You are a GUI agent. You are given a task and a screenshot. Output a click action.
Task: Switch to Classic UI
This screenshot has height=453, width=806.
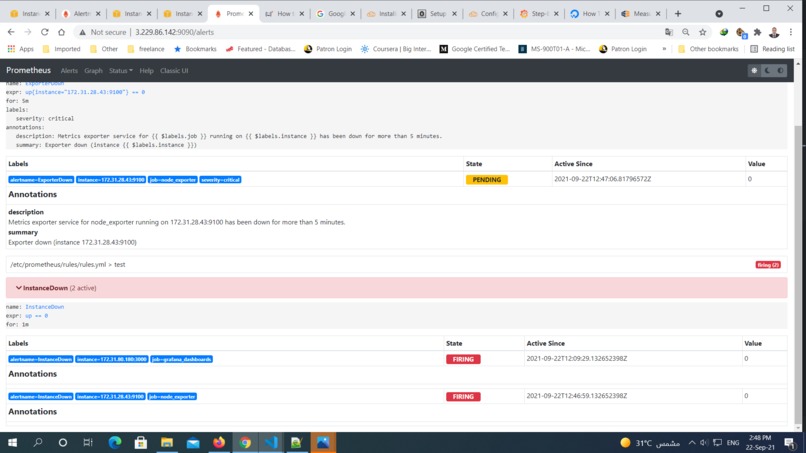(x=174, y=70)
